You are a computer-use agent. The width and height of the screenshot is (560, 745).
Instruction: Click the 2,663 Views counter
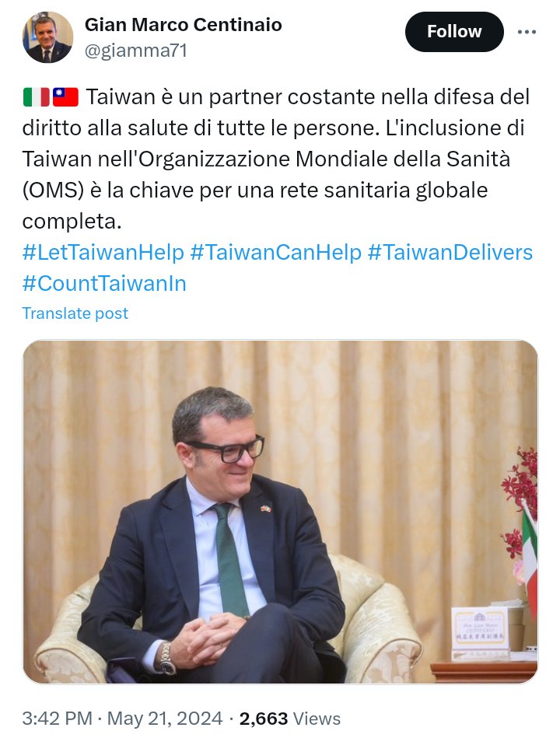(x=289, y=718)
